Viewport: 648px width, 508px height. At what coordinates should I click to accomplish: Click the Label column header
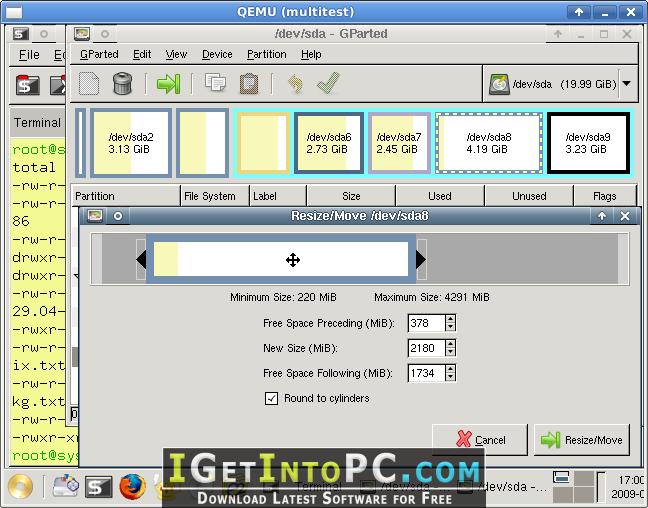point(278,196)
